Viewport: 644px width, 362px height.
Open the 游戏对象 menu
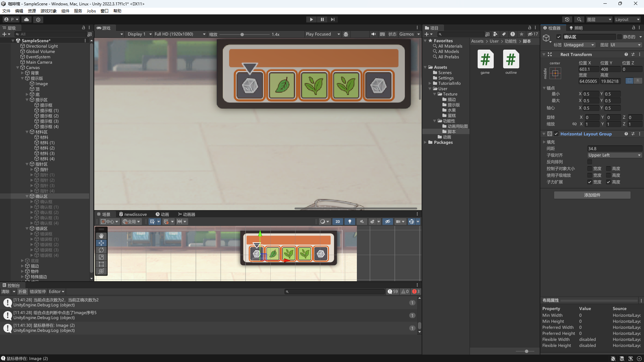(49, 11)
